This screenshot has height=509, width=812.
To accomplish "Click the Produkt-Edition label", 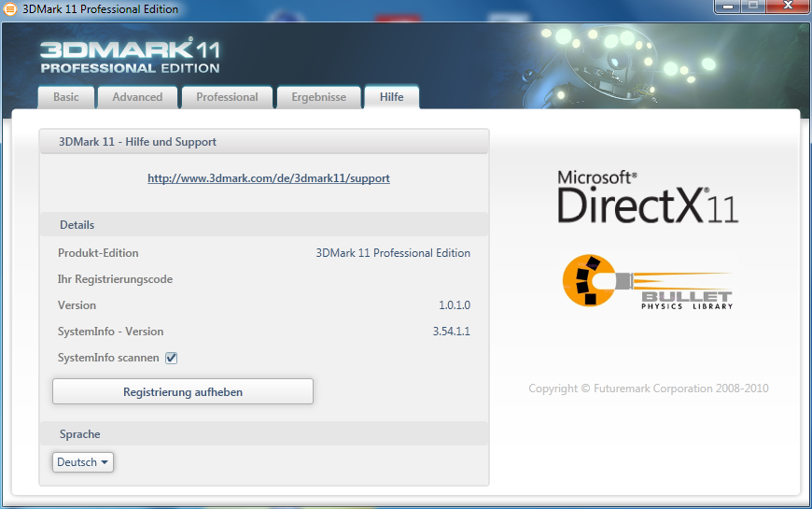I will click(x=98, y=253).
